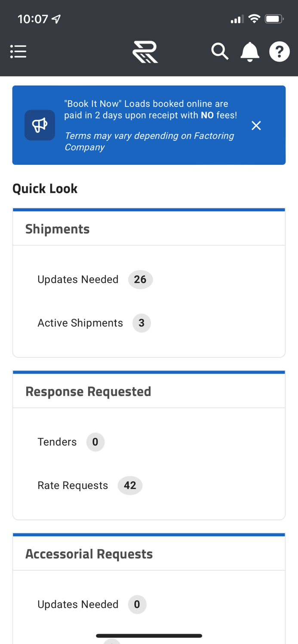Screen dimensions: 298x644
Task: Open Active Shipments list
Action: click(x=80, y=323)
